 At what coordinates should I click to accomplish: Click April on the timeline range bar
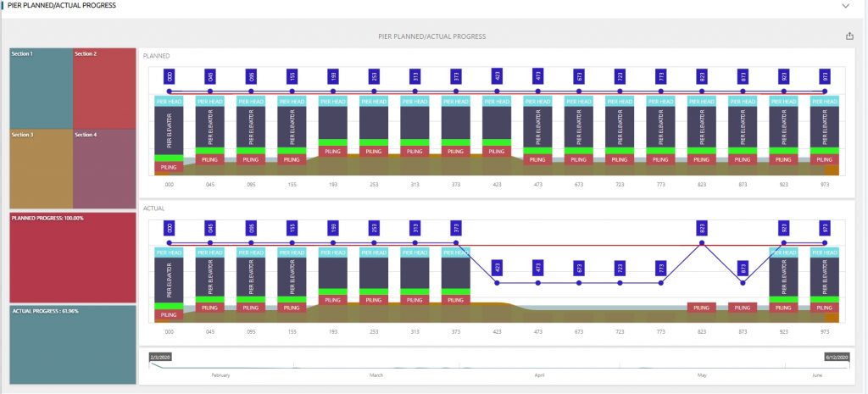point(539,374)
